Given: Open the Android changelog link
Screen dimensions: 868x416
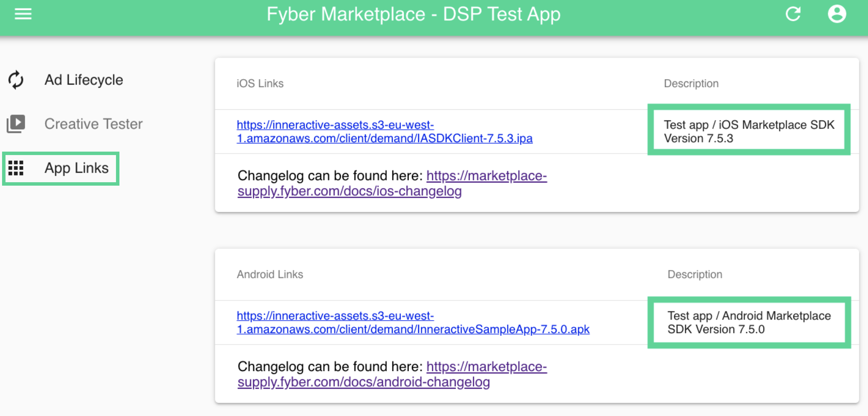Looking at the screenshot, I should click(x=392, y=374).
